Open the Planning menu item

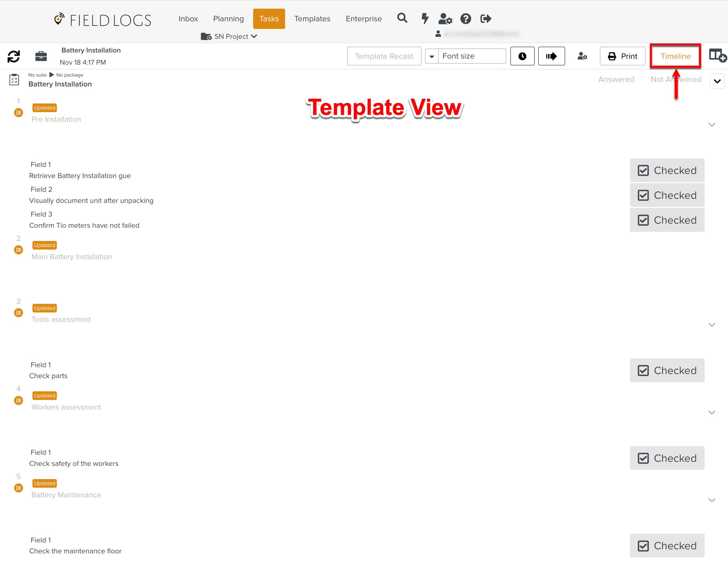click(x=228, y=19)
